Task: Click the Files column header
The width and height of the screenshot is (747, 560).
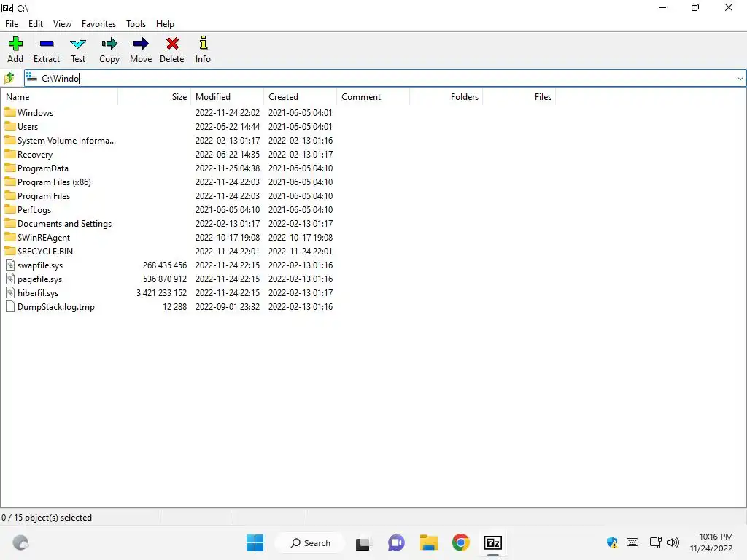Action: point(519,97)
